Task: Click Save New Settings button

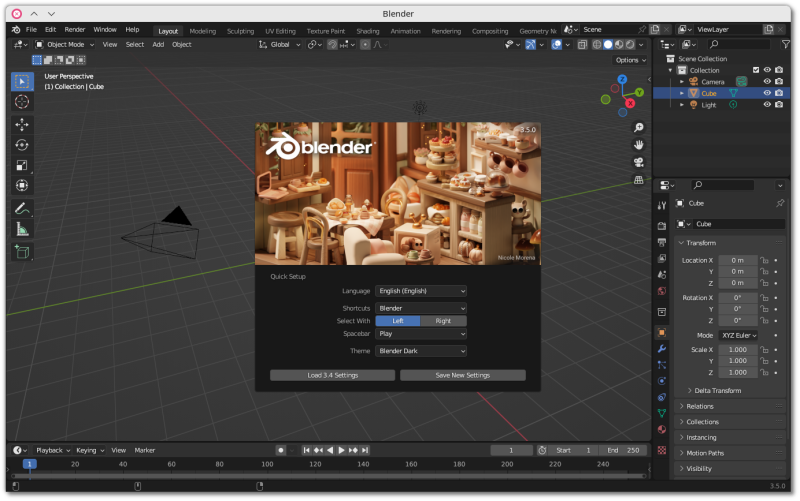Action: pyautogui.click(x=463, y=375)
